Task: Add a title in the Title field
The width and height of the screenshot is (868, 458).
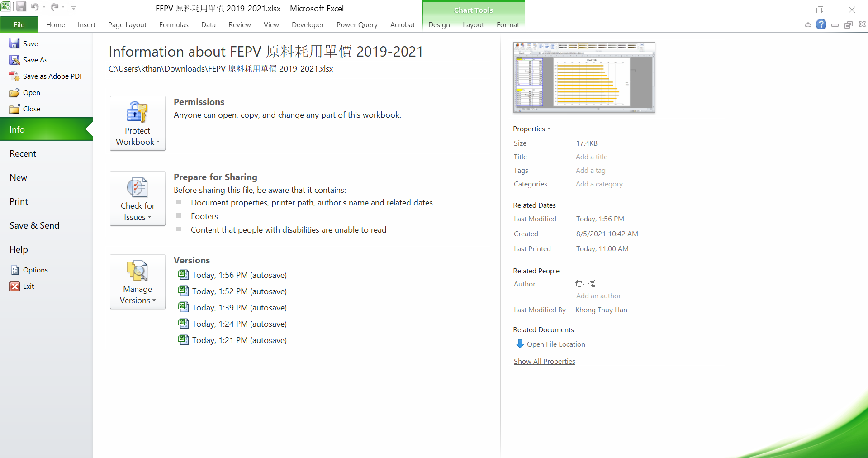Action: 592,157
